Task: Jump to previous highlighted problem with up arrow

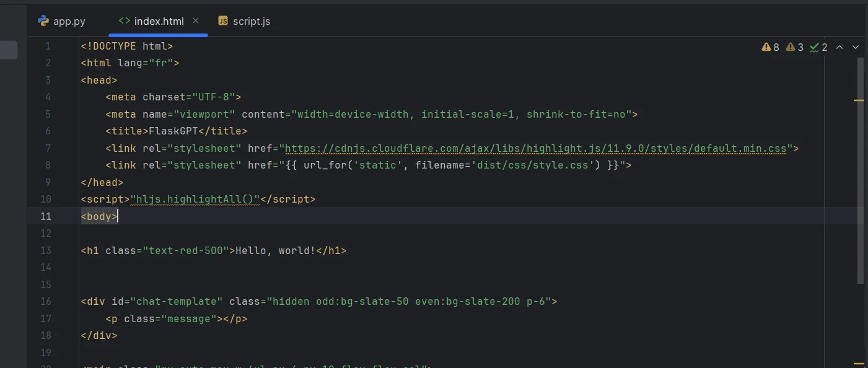Action: point(840,47)
